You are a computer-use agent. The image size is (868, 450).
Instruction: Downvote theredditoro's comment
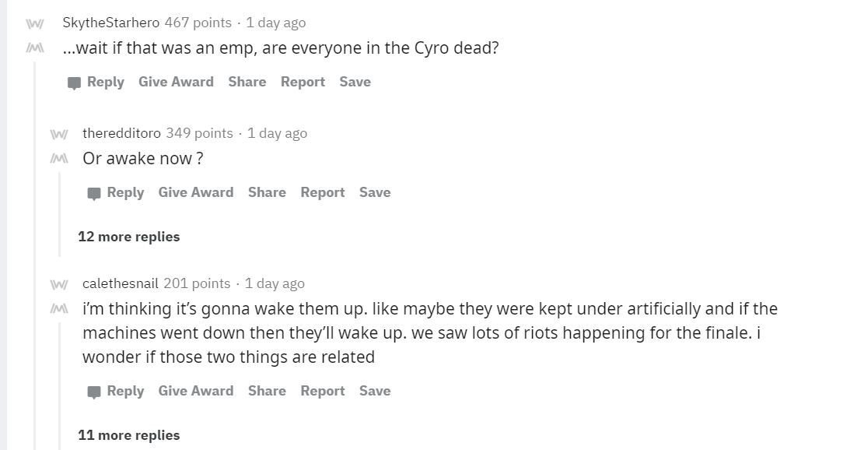tap(58, 159)
